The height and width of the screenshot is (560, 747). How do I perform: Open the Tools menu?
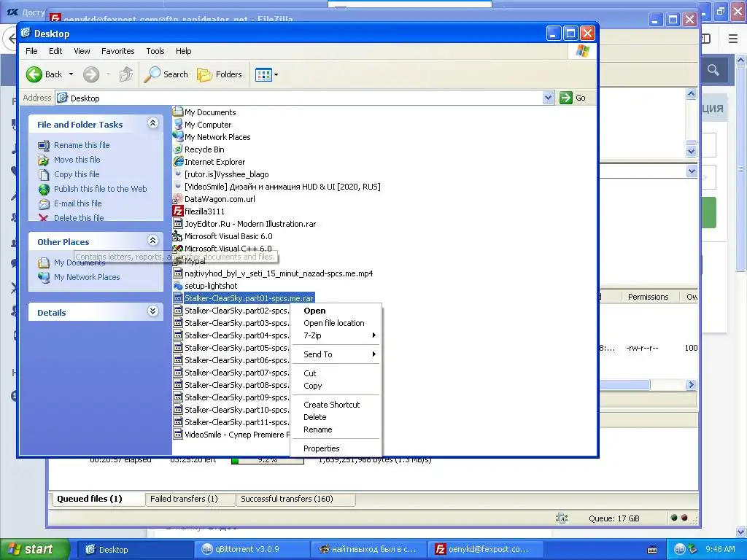(x=155, y=51)
